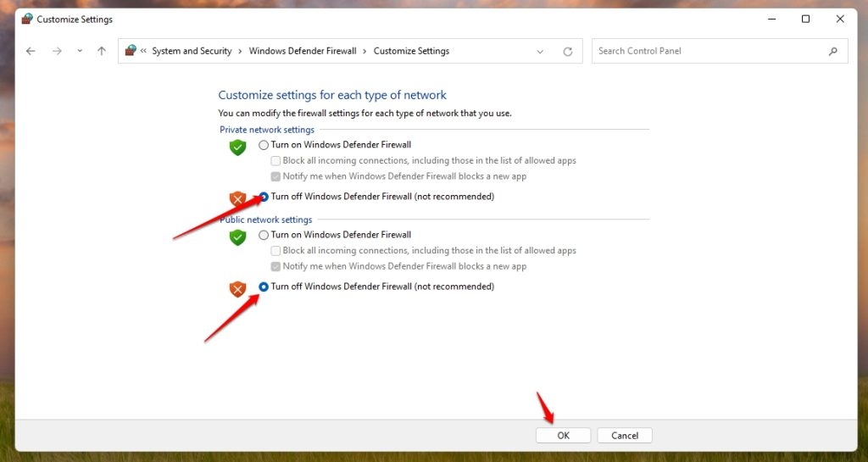Viewport: 868px width, 462px height.
Task: Click green shield icon under Public network
Action: (x=237, y=237)
